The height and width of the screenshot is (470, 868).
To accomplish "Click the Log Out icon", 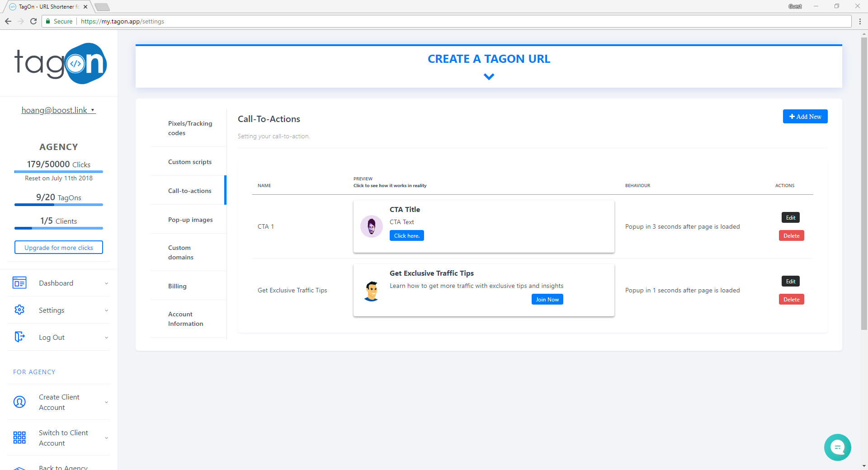I will [19, 337].
